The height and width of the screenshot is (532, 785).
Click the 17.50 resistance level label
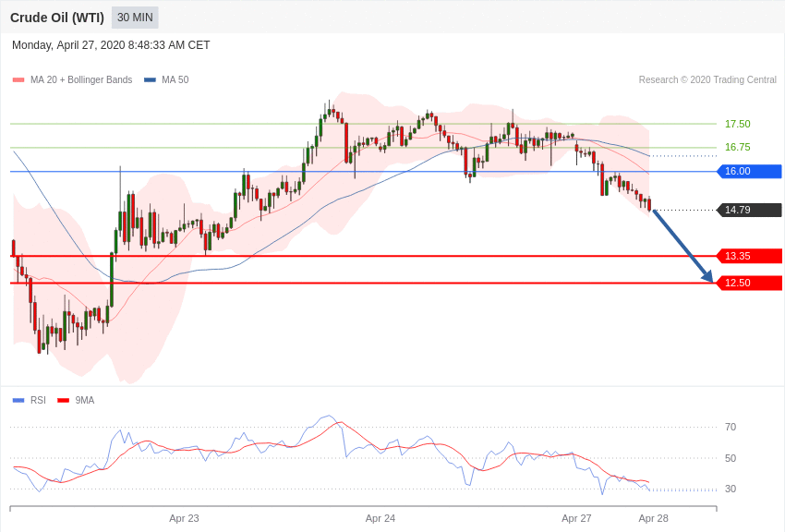(738, 124)
